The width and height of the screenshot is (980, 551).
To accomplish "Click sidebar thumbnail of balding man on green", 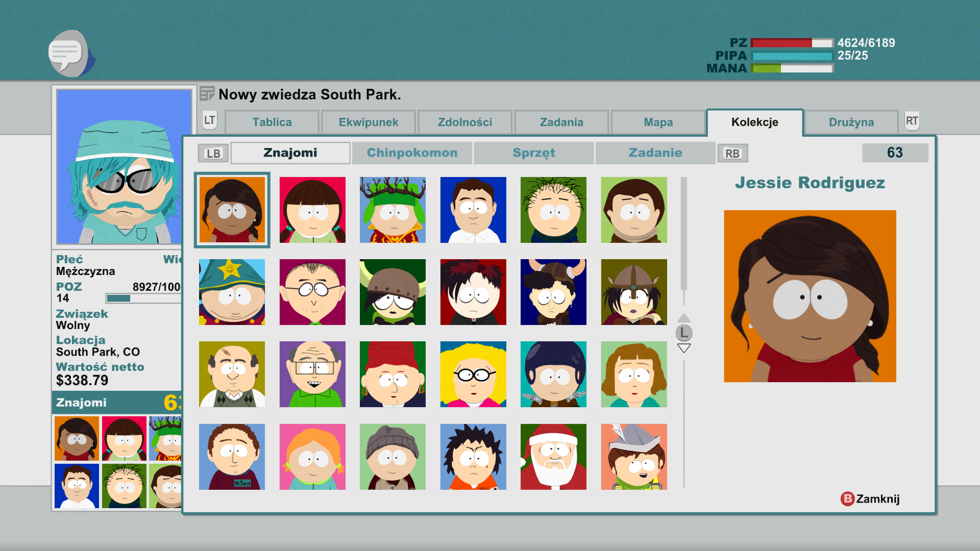I will click(124, 486).
